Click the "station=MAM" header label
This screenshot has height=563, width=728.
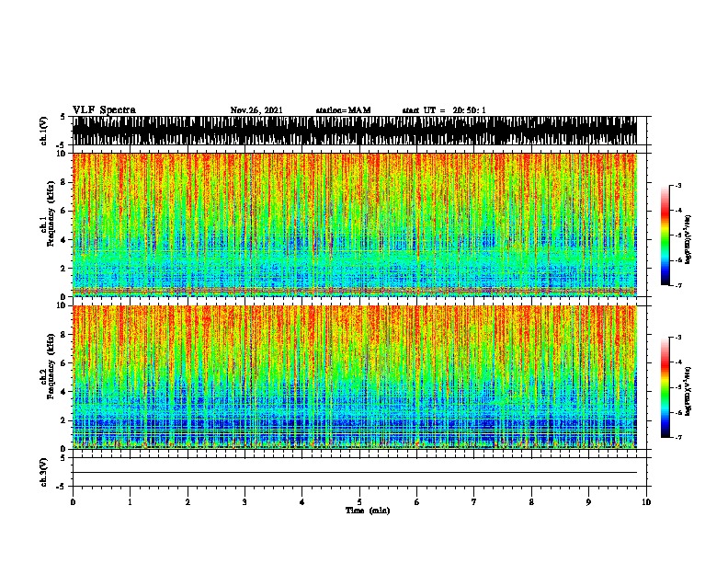(343, 110)
